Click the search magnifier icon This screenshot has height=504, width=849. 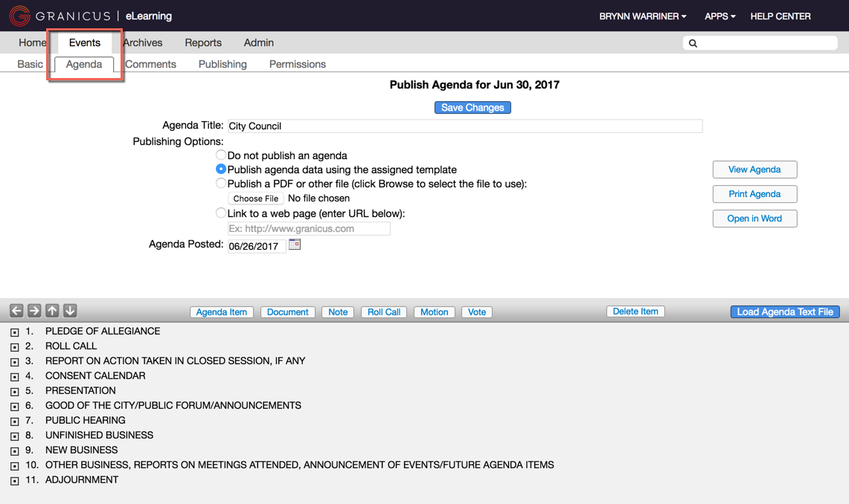[x=693, y=43]
